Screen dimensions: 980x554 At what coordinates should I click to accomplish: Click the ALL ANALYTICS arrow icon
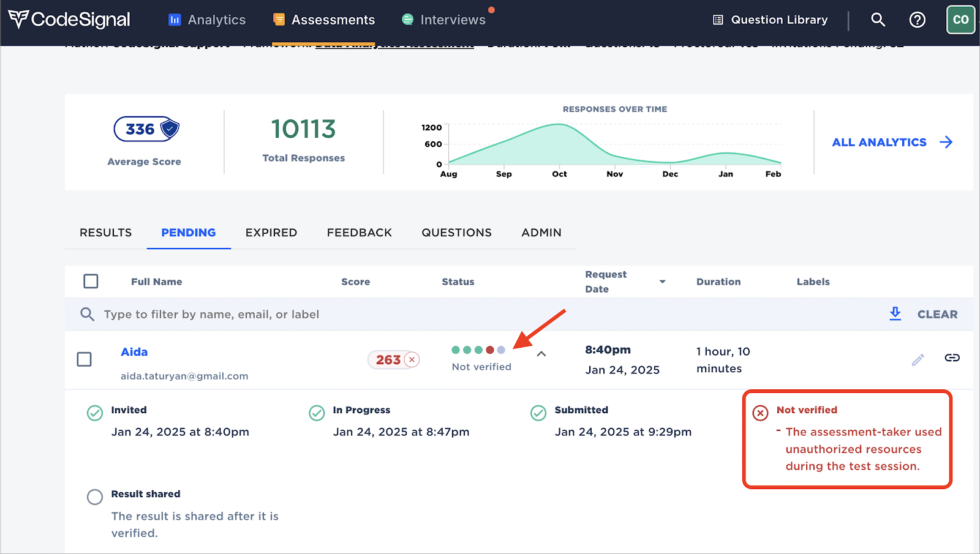[x=946, y=142]
